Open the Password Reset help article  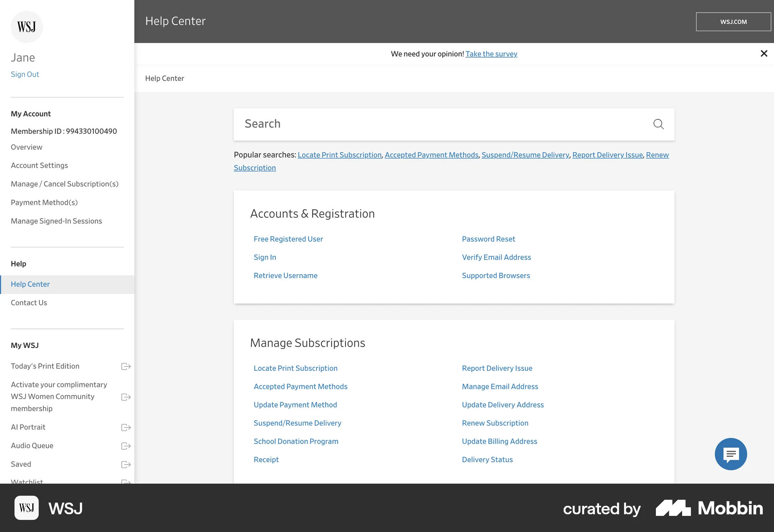point(488,239)
